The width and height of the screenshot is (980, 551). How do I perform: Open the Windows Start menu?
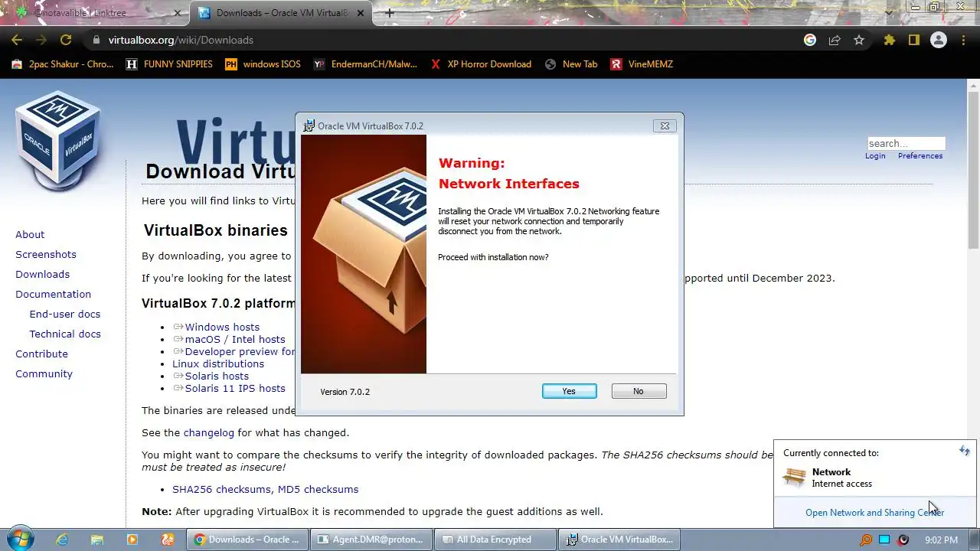click(x=19, y=539)
